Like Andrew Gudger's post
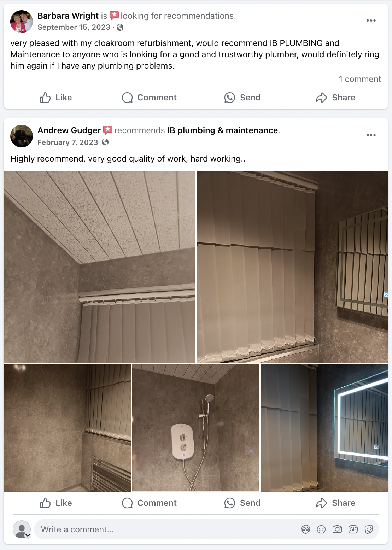The width and height of the screenshot is (392, 550). point(55,503)
